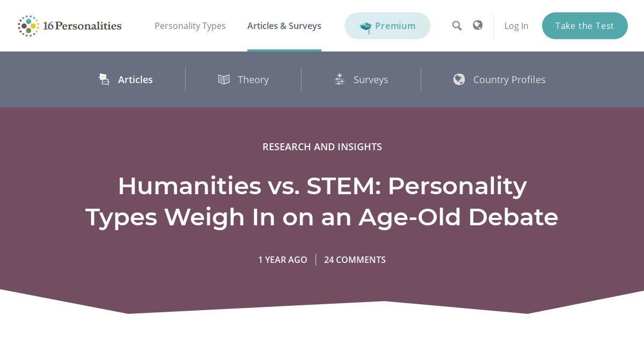Click the Premium graduation cap icon
This screenshot has width=644, height=338.
tap(365, 27)
